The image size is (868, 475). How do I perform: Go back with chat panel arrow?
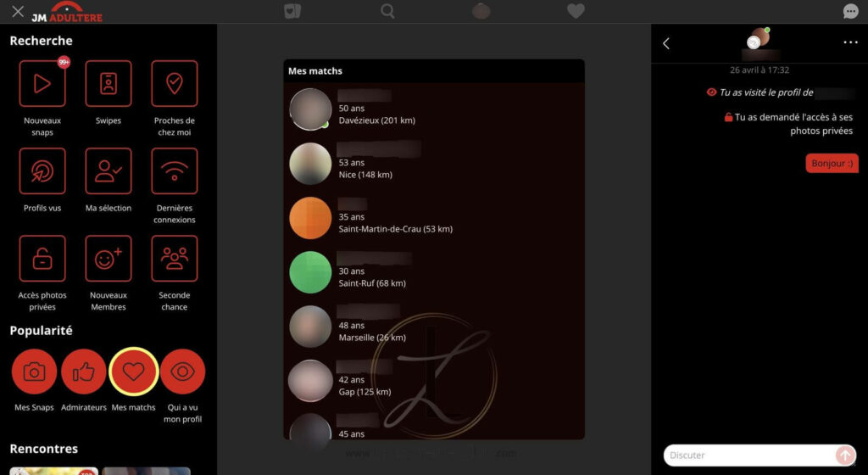point(666,43)
